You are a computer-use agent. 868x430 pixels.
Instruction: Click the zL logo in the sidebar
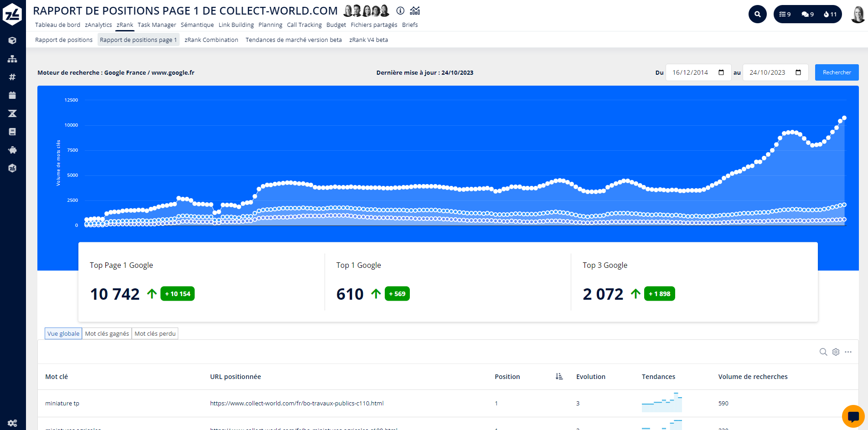pyautogui.click(x=12, y=14)
